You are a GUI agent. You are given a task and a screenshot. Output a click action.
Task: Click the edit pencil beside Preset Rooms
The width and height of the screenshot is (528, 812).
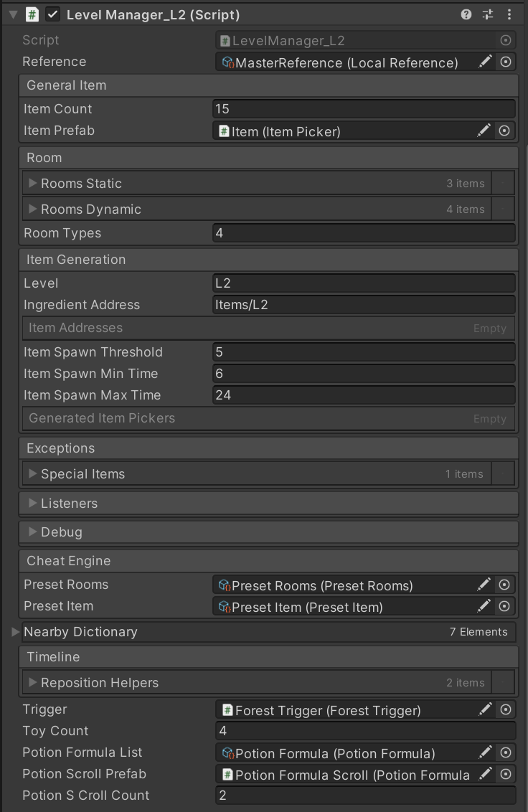tap(484, 585)
